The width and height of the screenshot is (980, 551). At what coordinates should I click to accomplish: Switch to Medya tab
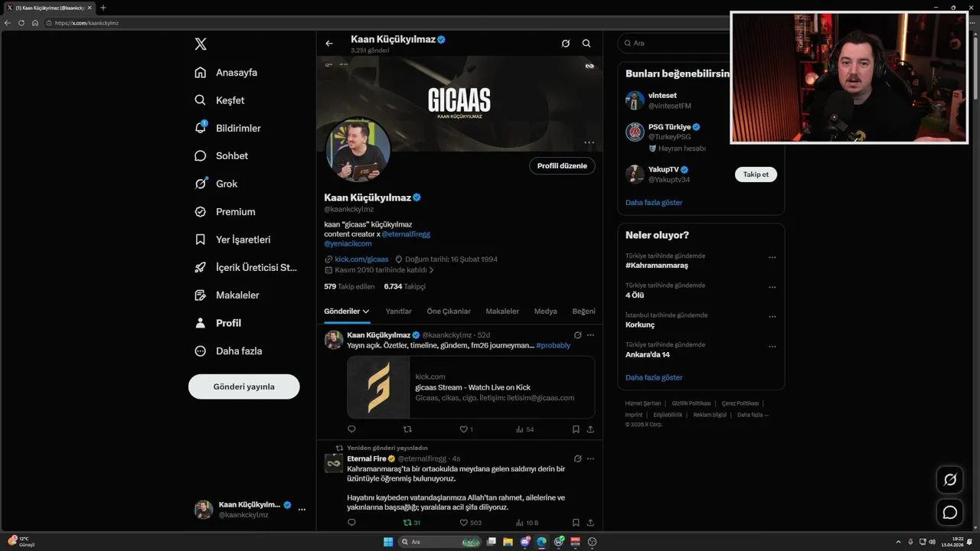[546, 311]
